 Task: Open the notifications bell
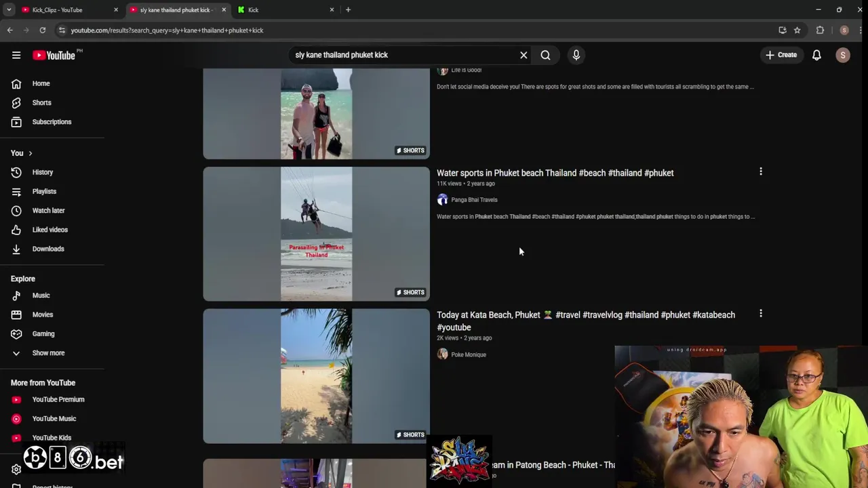[x=816, y=55]
